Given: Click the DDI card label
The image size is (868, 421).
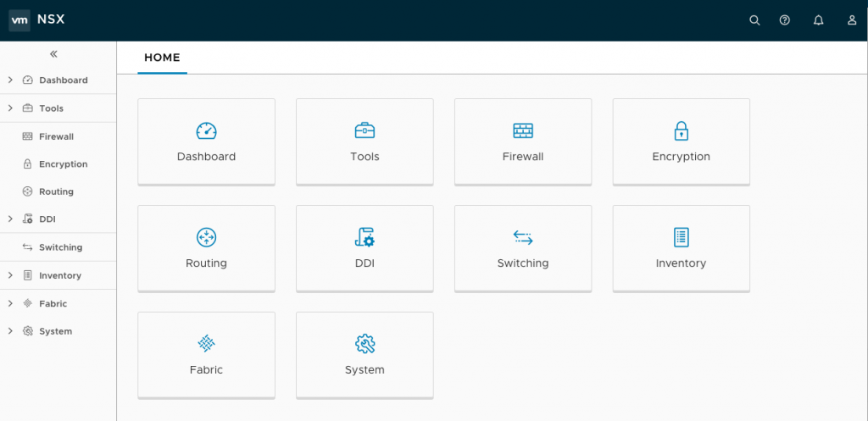Looking at the screenshot, I should point(364,263).
